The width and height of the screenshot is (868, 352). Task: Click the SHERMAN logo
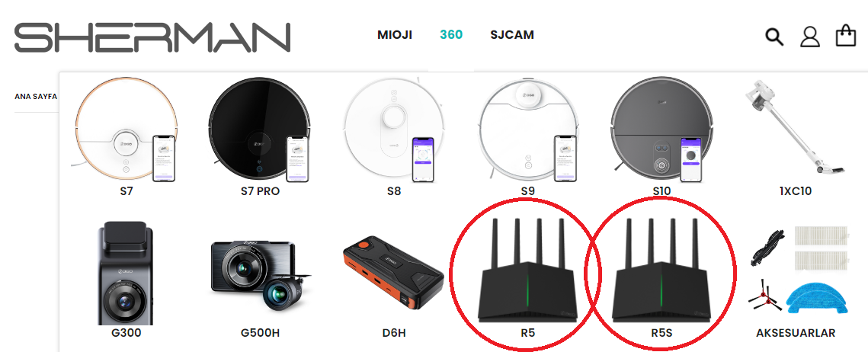click(x=152, y=37)
